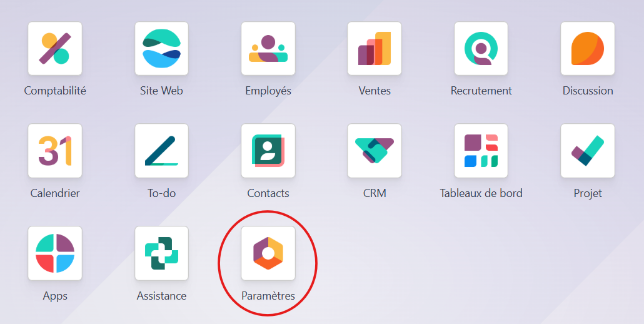Click the Paramètres label
The height and width of the screenshot is (324, 644).
tap(268, 296)
